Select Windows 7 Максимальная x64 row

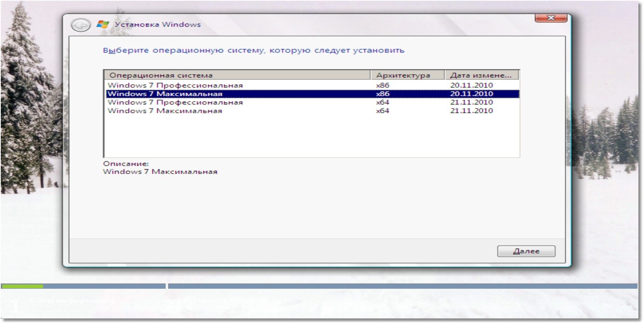(312, 111)
